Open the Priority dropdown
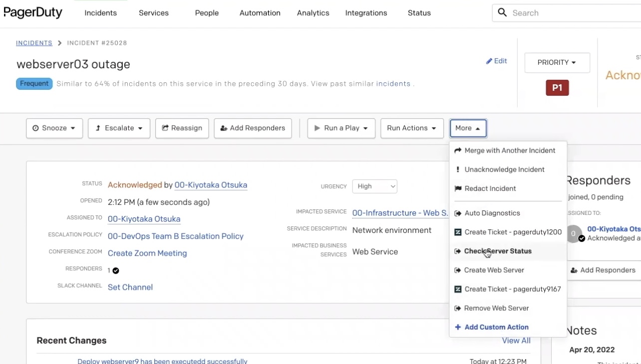Viewport: 641px width, 364px height. tap(557, 63)
